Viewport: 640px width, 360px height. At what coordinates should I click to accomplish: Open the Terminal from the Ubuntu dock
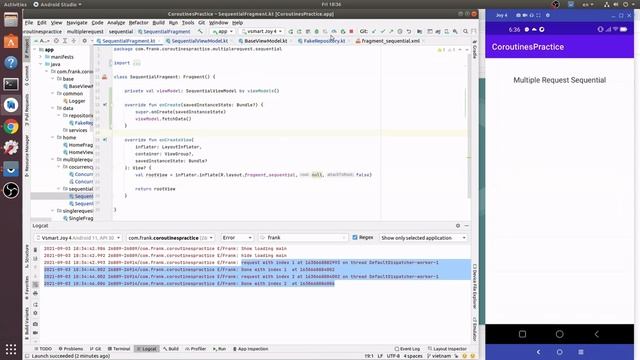point(11,84)
